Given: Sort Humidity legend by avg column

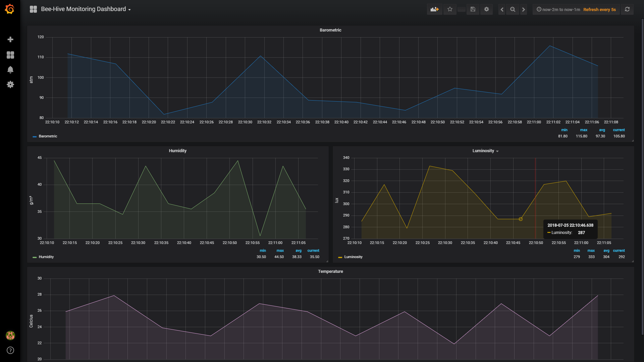Looking at the screenshot, I should pos(299,251).
